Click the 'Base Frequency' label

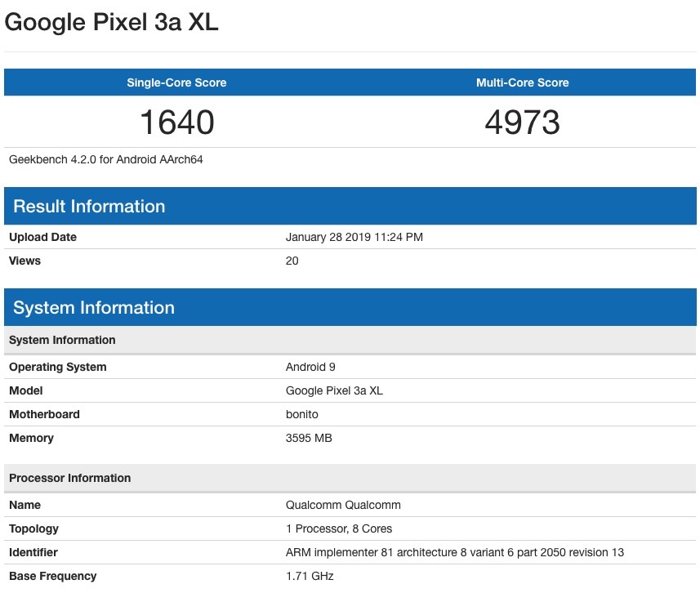click(52, 576)
